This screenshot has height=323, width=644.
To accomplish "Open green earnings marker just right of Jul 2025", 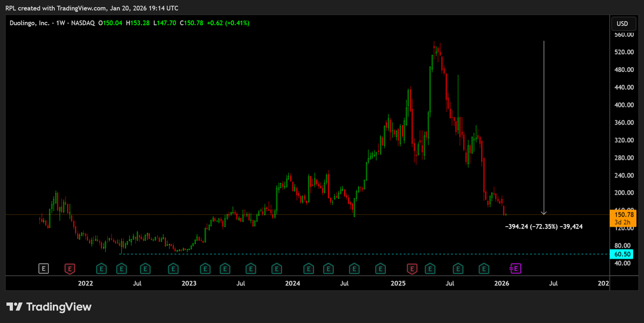I will 458,268.
